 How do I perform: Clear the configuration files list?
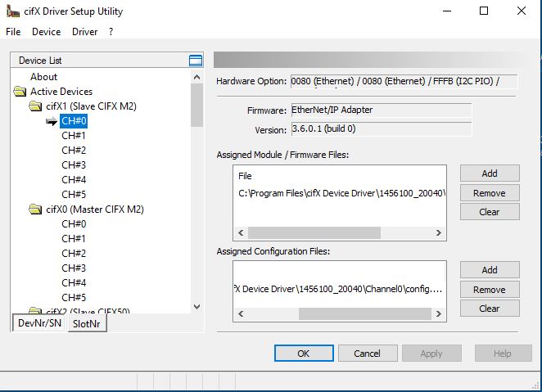tap(490, 308)
